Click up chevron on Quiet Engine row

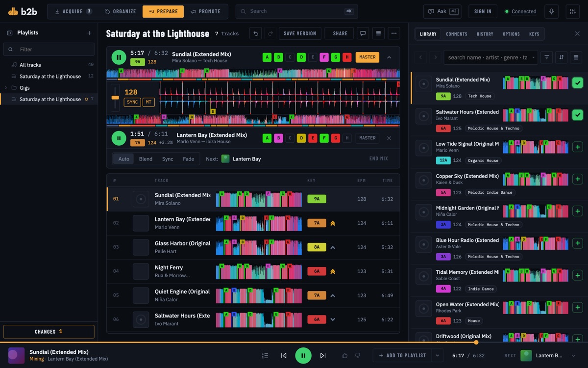point(333,295)
